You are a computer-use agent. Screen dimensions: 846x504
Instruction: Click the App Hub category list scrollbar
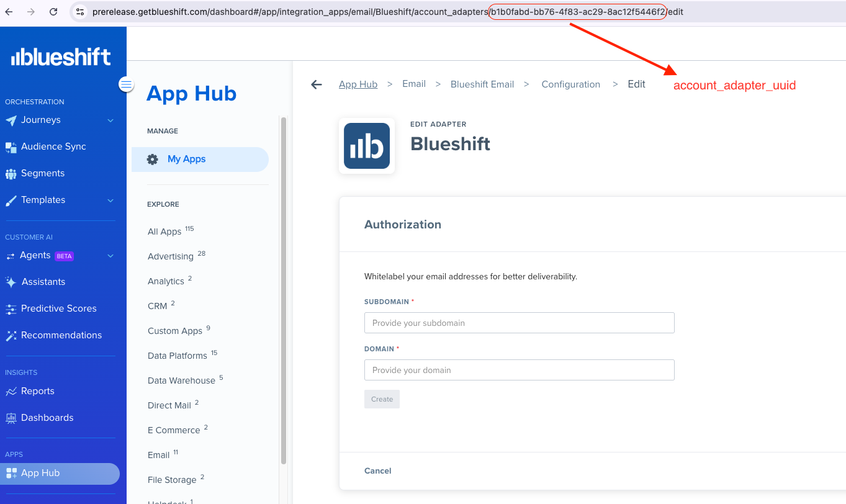tap(284, 290)
